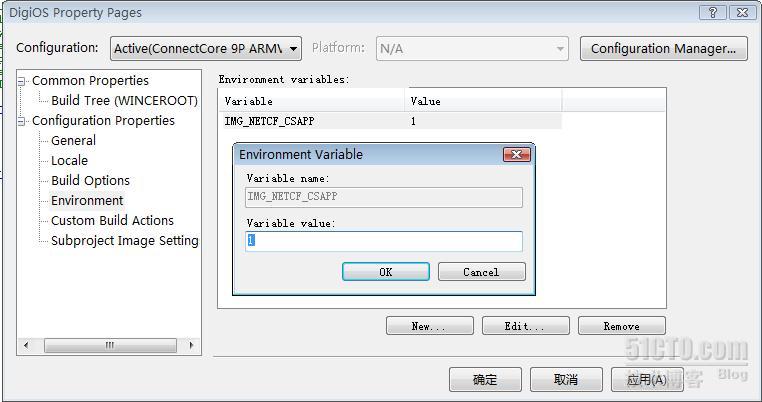Click the tree scrollbar right arrow
The width and height of the screenshot is (762, 402).
point(191,345)
